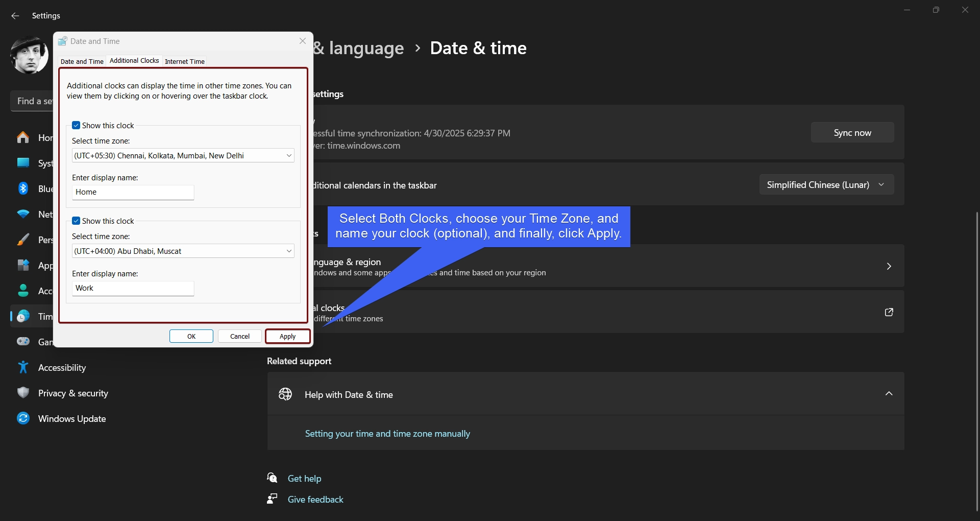Uncheck the first Show this clock checkbox
The width and height of the screenshot is (980, 521).
pyautogui.click(x=76, y=125)
